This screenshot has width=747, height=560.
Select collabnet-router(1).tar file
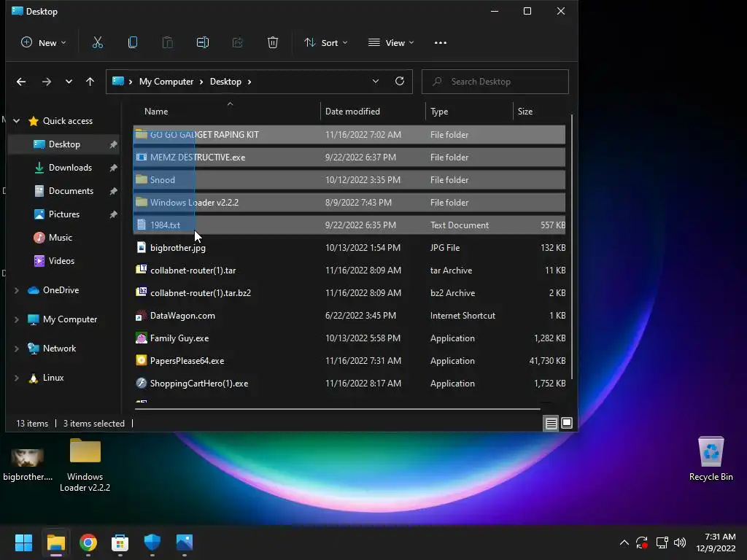click(x=349, y=271)
